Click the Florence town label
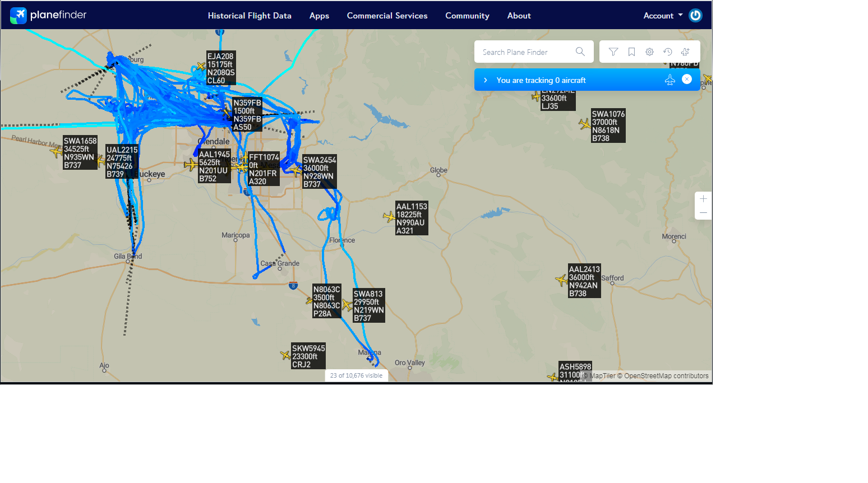 tap(342, 240)
